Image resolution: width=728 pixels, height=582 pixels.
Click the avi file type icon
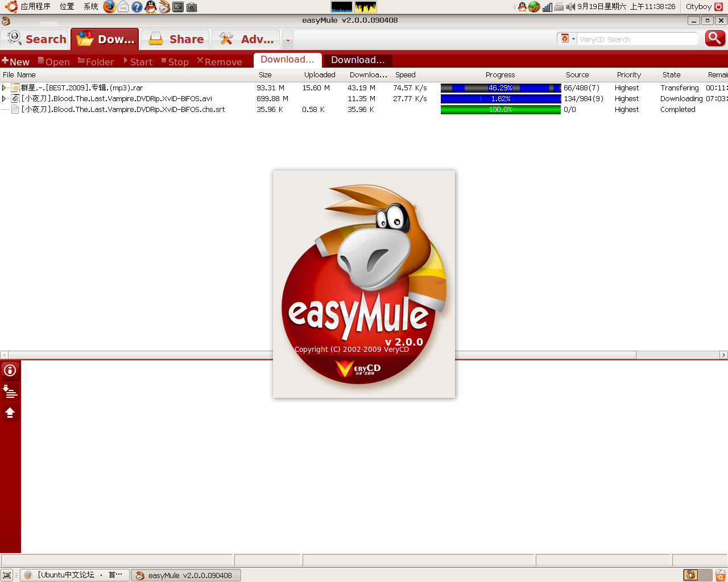[x=15, y=99]
